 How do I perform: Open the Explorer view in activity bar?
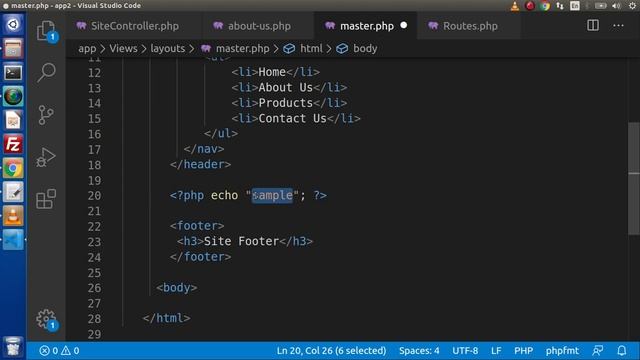coord(46,31)
